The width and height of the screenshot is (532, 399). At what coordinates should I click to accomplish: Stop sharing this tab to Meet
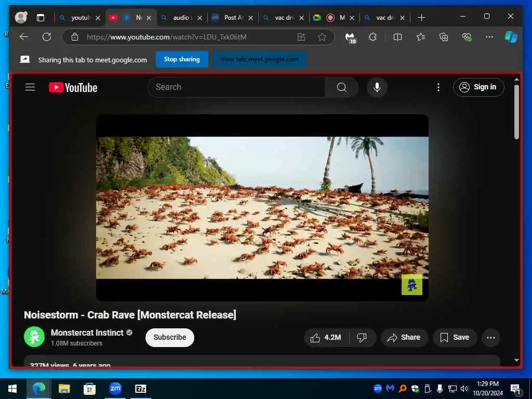tap(182, 59)
